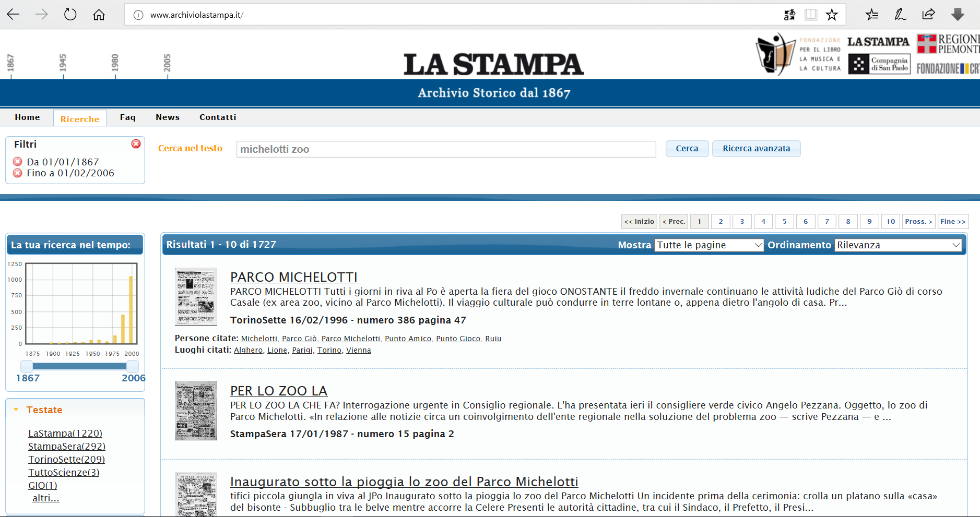The height and width of the screenshot is (517, 980).
Task: Open reading view book icon
Action: point(811,15)
